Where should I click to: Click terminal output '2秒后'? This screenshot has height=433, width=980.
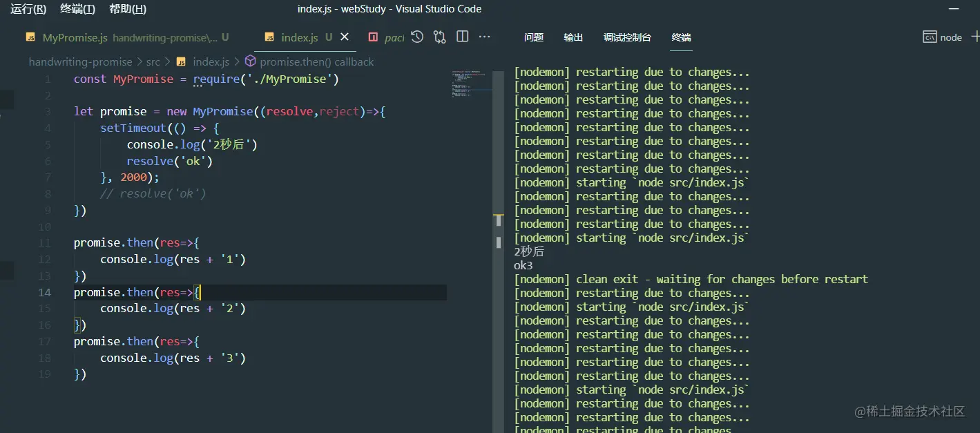pos(529,251)
